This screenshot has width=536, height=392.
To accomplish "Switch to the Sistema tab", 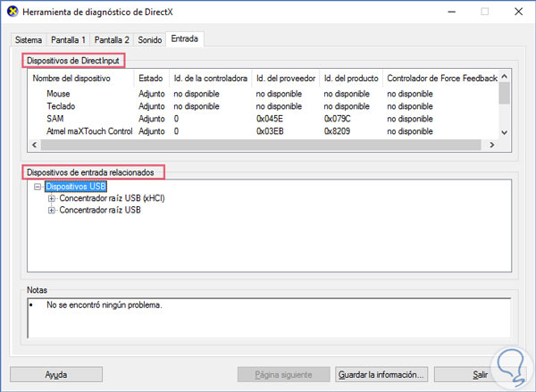I will [29, 40].
